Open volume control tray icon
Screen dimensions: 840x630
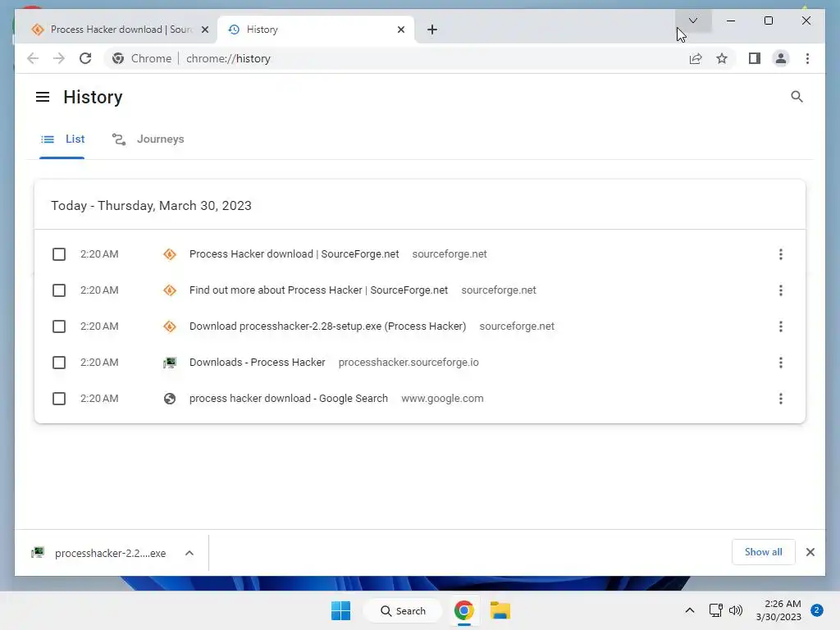tap(736, 610)
